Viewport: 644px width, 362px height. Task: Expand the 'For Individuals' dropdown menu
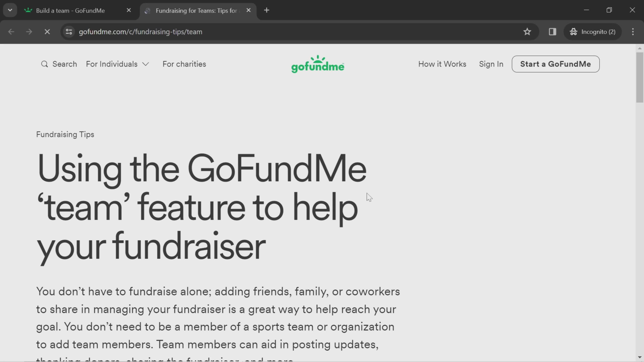coord(117,64)
